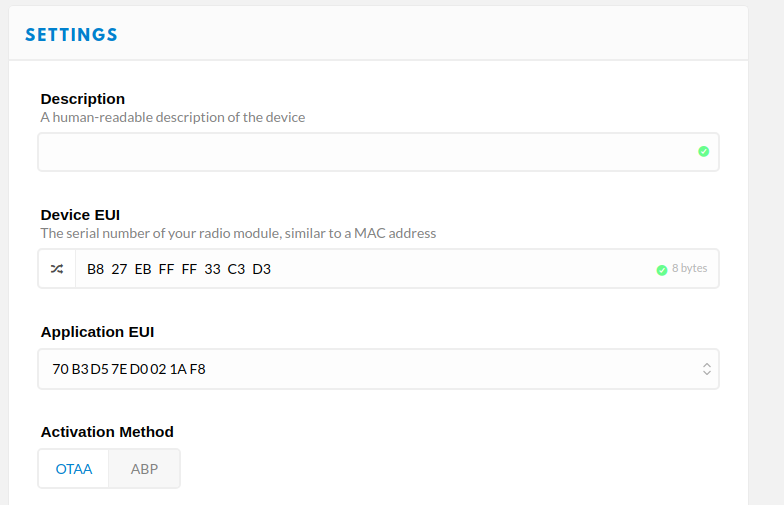Screen dimensions: 784x505
Task: Click the green valid icon beside 8 bytes
Action: (x=661, y=270)
